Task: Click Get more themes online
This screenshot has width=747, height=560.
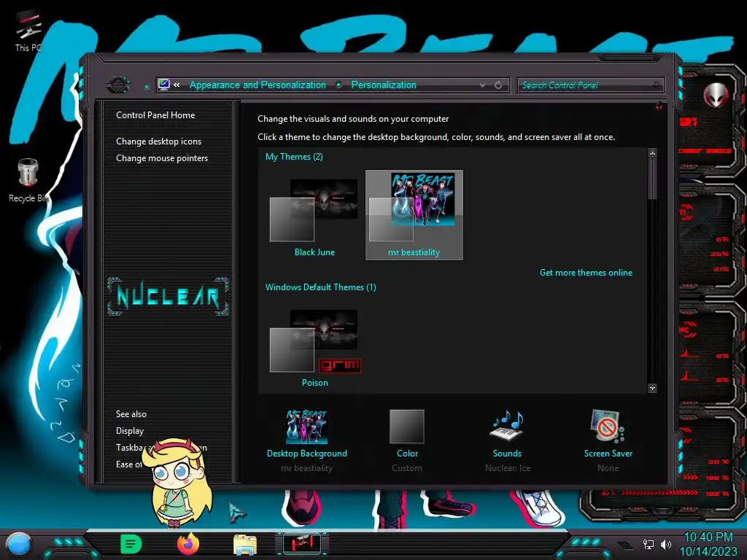Action: tap(586, 273)
